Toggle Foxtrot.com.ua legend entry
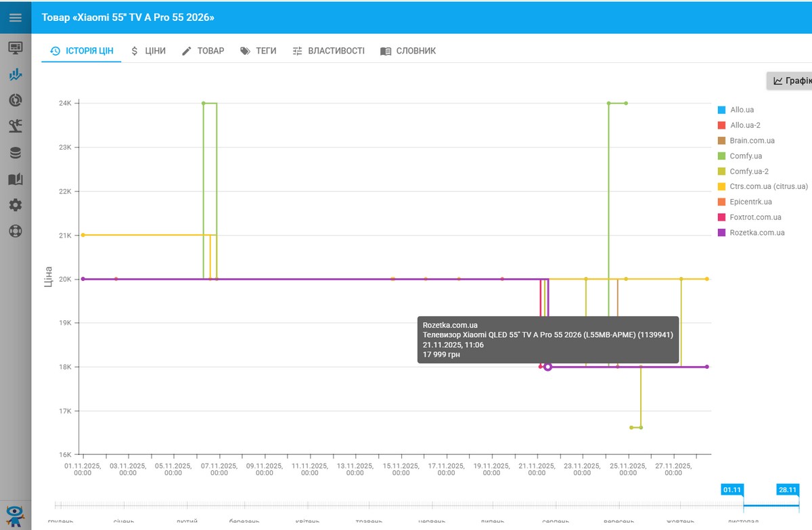This screenshot has height=530, width=812. (x=755, y=217)
